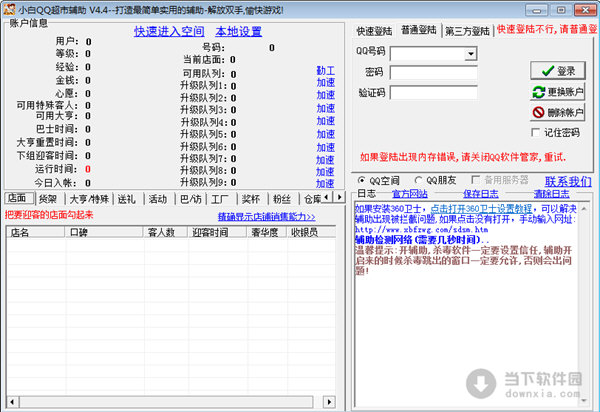
Task: Select the 送礼 tab
Action: click(127, 199)
